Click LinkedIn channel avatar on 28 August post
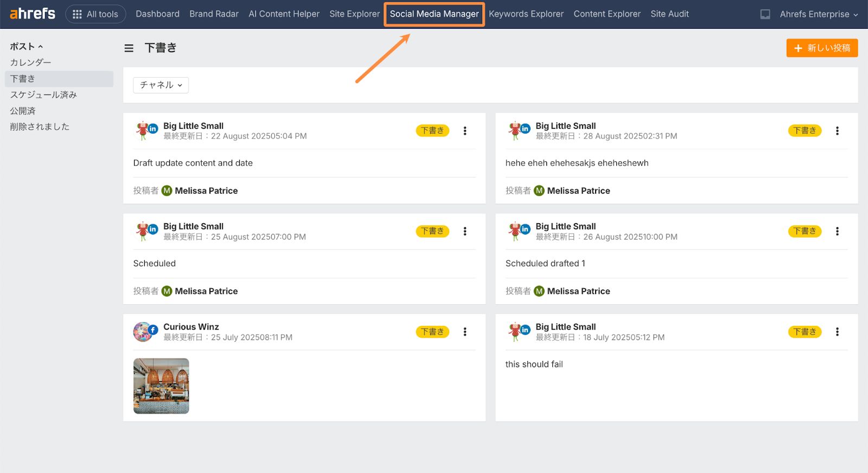868x473 pixels. tap(518, 130)
